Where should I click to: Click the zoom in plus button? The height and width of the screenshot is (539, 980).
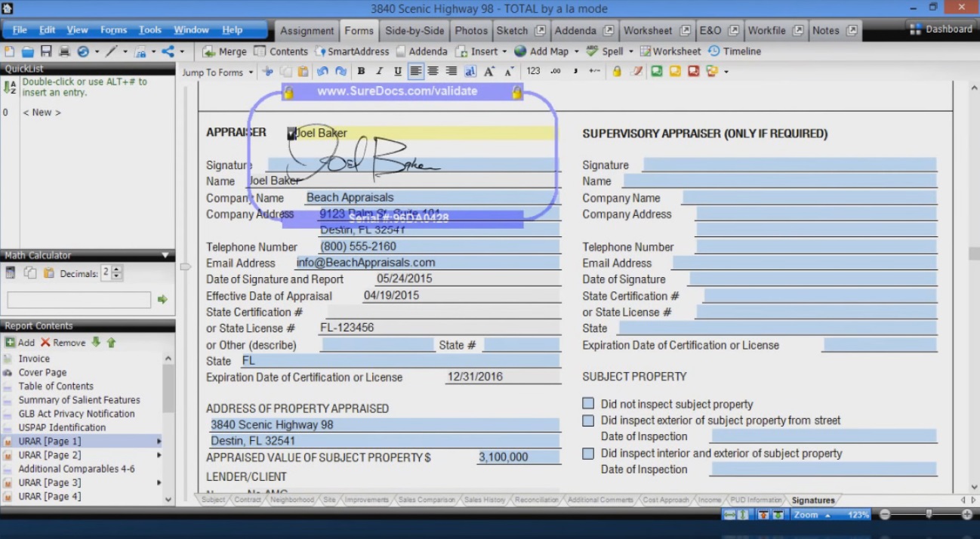967,514
